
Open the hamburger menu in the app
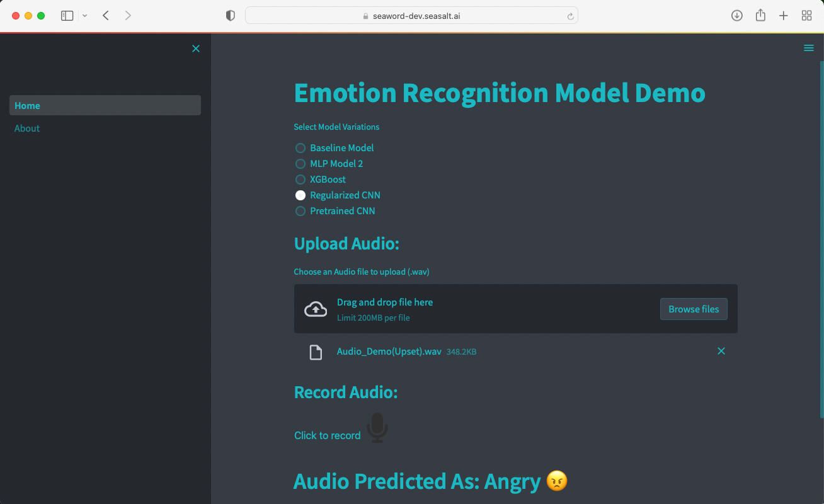click(x=809, y=48)
